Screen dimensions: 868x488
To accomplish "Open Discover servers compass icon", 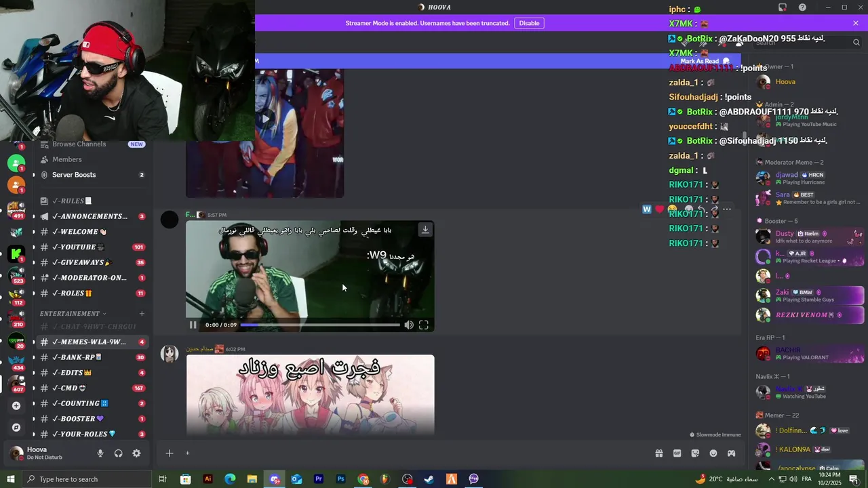I will [16, 428].
